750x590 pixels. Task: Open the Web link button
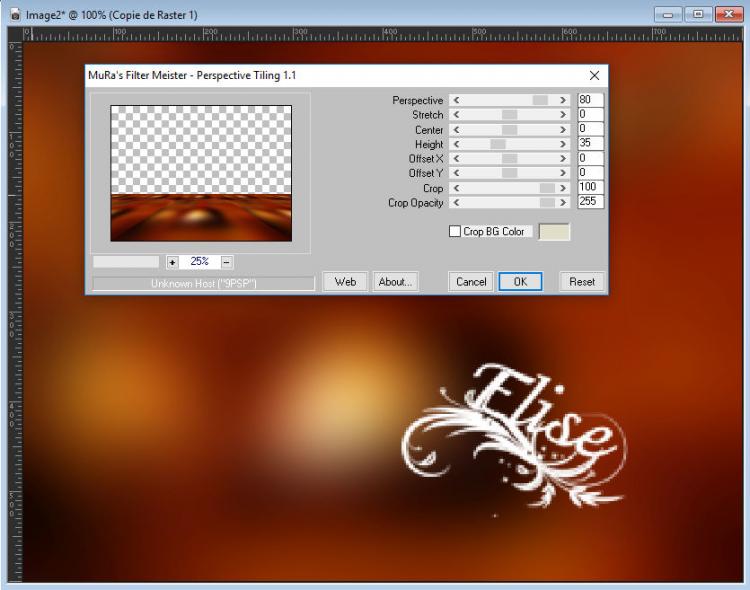point(345,282)
